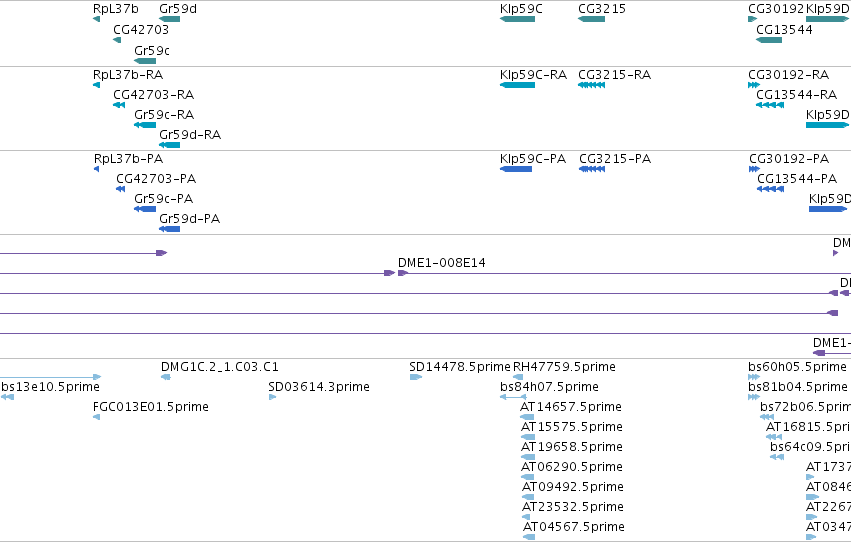Open the bs72b06 EST feature
Image resolution: width=851 pixels, height=542 pixels.
[767, 418]
